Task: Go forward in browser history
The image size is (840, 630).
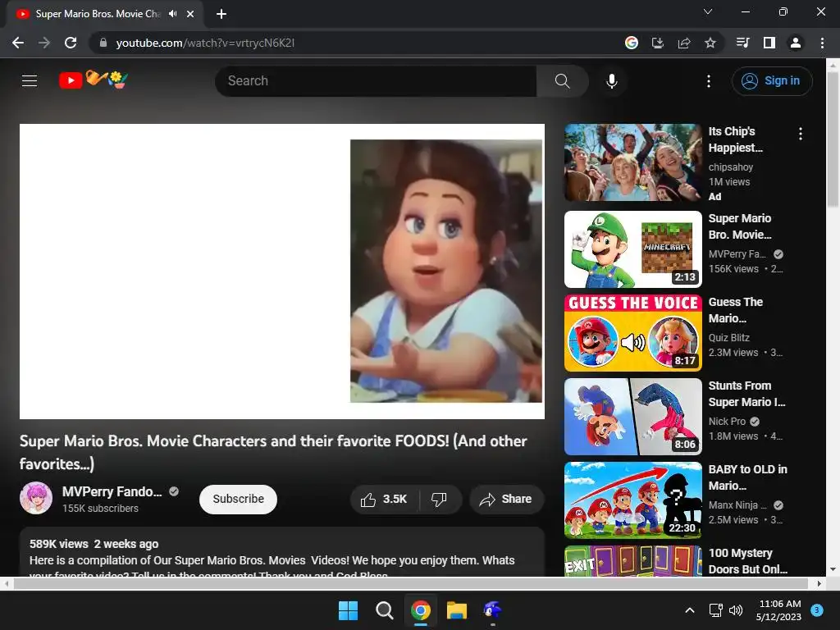Action: 44,43
